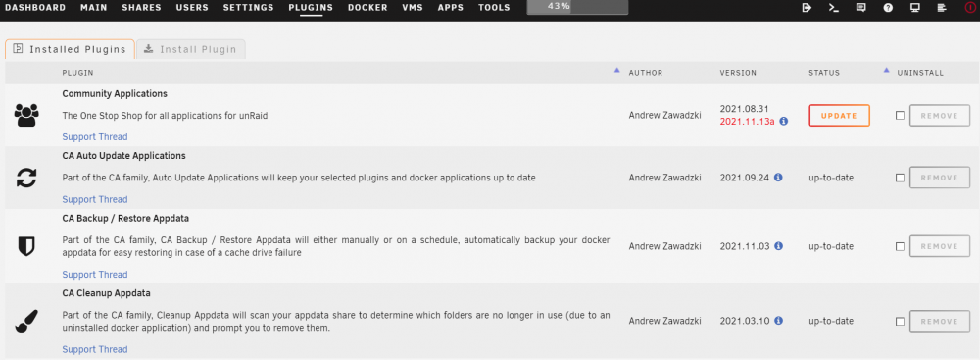Open CA Backup / Restore Support Thread link
980x360 pixels.
coord(95,275)
